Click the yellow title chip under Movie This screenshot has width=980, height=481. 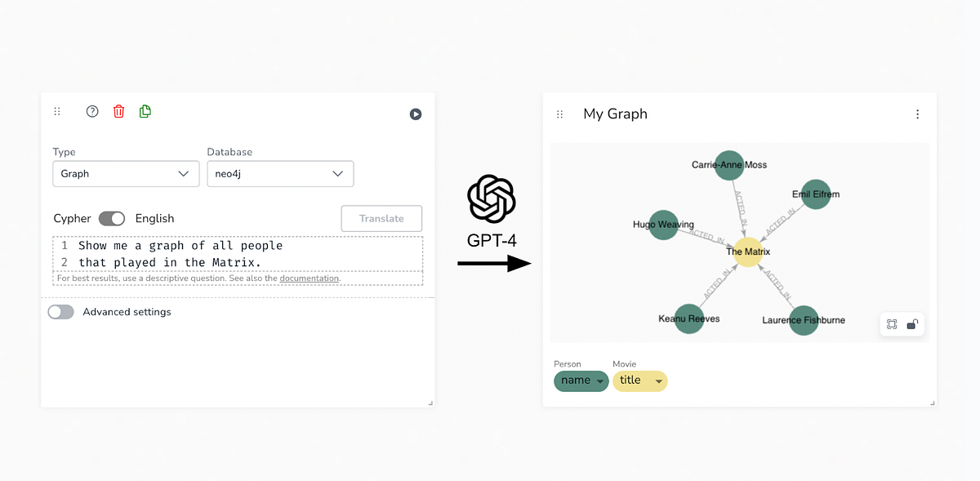click(x=639, y=381)
